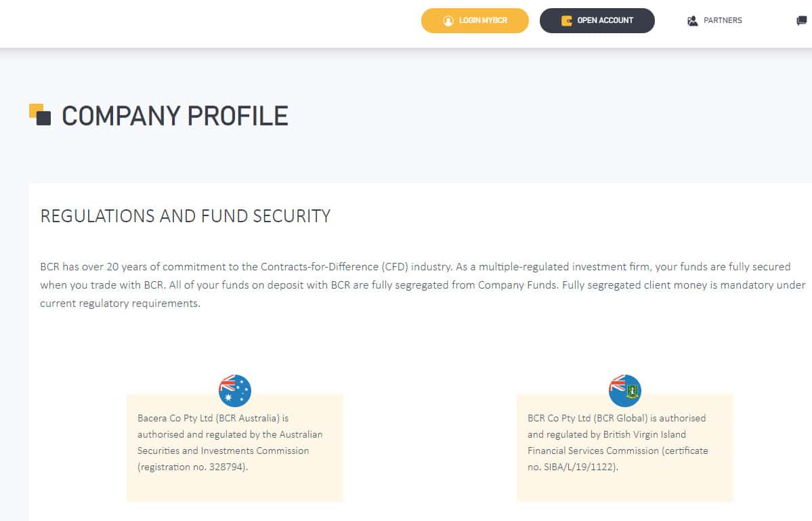Screen dimensions: 812x521
Task: Click the user avatar icon in the login button
Action: click(x=448, y=21)
